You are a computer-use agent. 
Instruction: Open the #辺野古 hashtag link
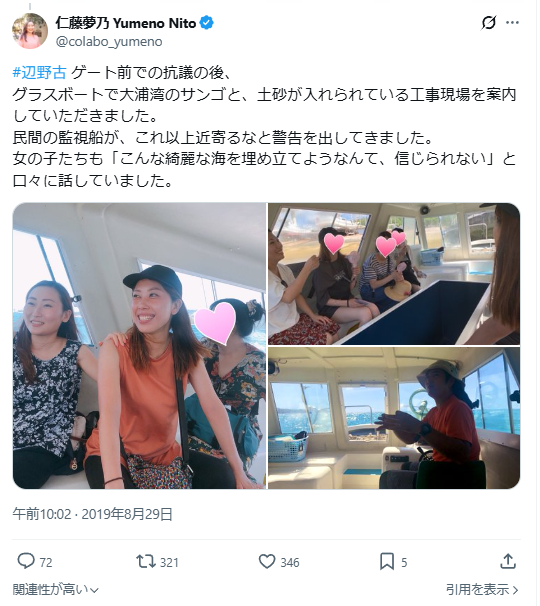40,73
